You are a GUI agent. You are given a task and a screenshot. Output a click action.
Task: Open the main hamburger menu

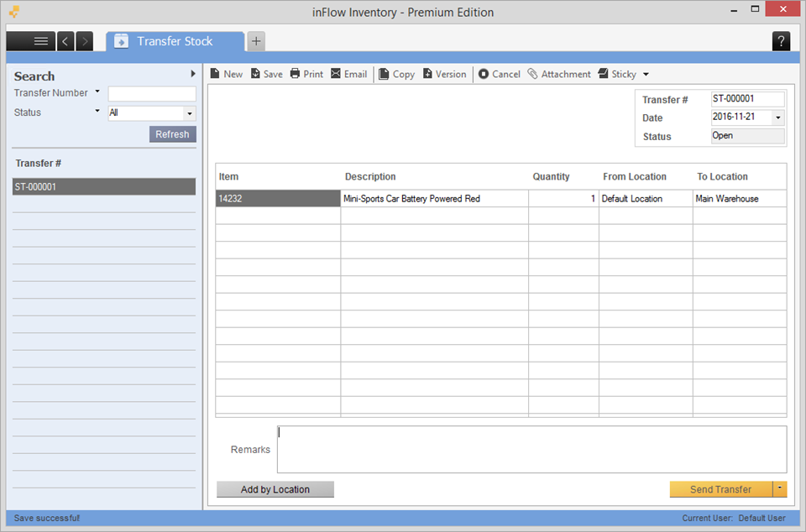(31, 41)
